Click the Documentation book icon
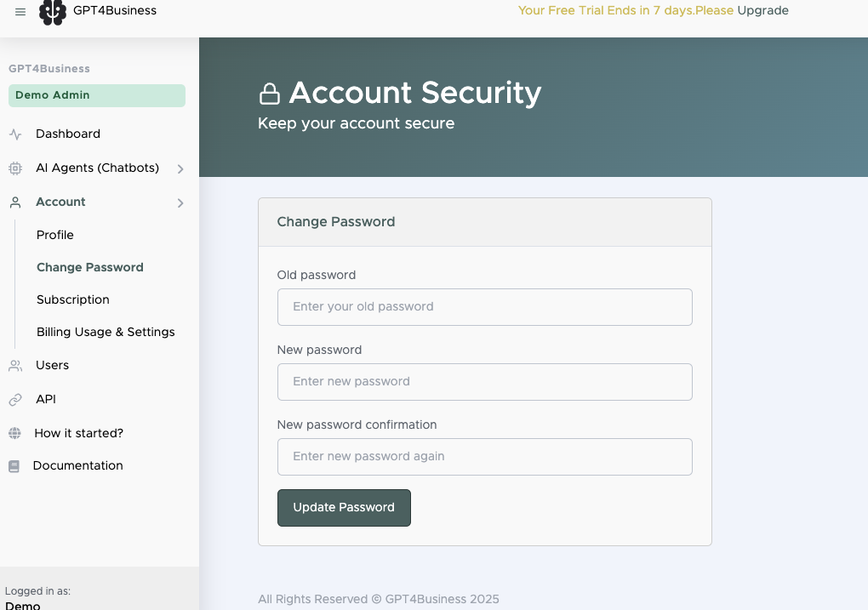The height and width of the screenshot is (610, 868). (x=14, y=466)
